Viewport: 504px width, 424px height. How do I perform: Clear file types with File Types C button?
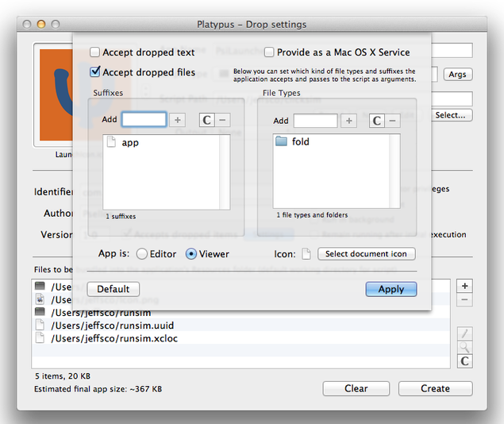377,121
